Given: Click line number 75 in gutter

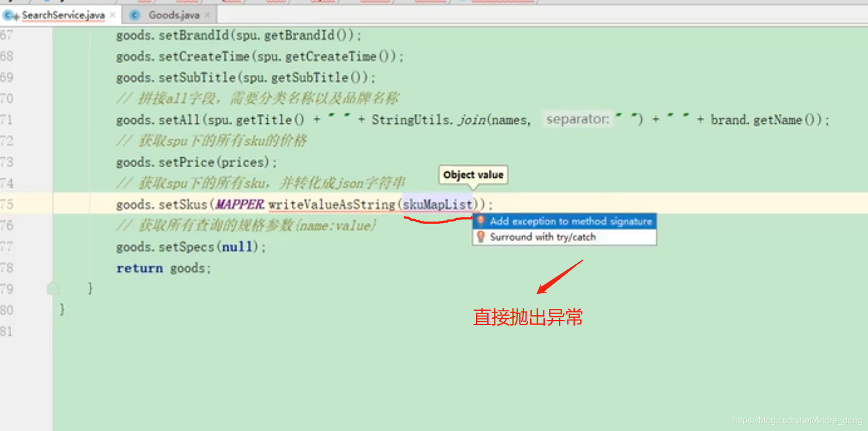Looking at the screenshot, I should 7,205.
